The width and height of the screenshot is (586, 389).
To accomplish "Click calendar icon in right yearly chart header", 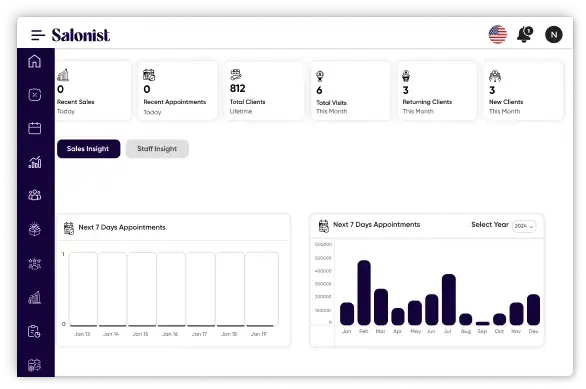I will (324, 226).
